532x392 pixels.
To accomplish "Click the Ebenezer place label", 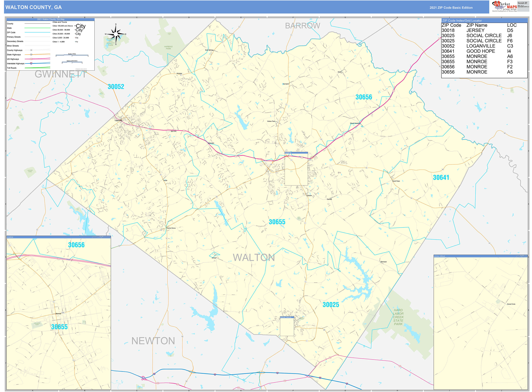I will pyautogui.click(x=384, y=262).
